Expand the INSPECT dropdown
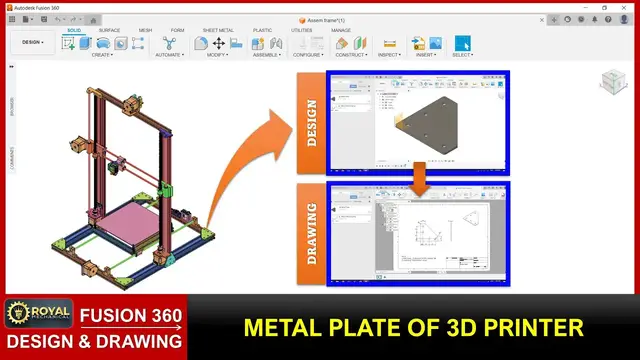 (x=389, y=55)
